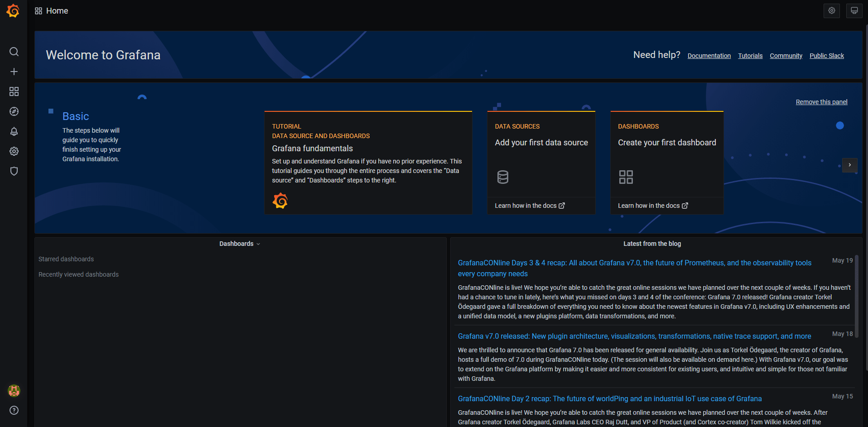This screenshot has width=868, height=427.
Task: Click the user avatar in the sidebar
Action: (14, 390)
